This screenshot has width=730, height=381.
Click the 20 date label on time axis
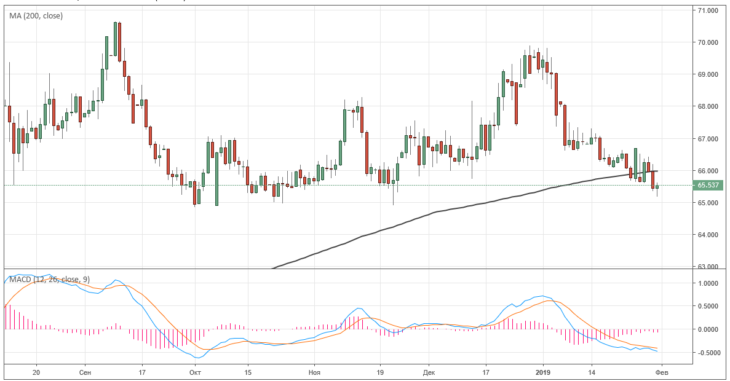pyautogui.click(x=36, y=373)
